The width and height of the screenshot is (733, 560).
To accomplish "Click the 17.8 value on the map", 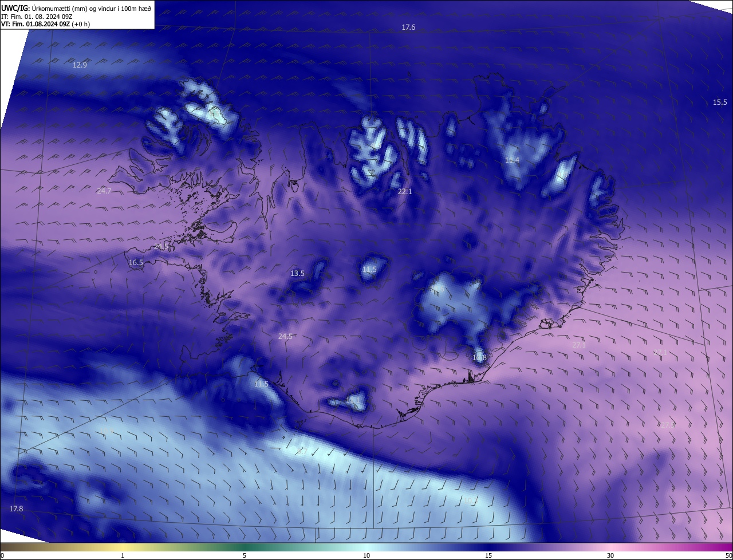I will point(17,509).
